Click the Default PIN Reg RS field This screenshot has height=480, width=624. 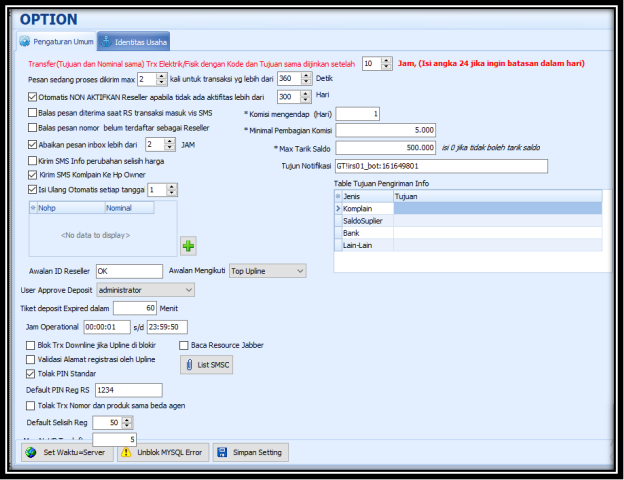pyautogui.click(x=127, y=390)
